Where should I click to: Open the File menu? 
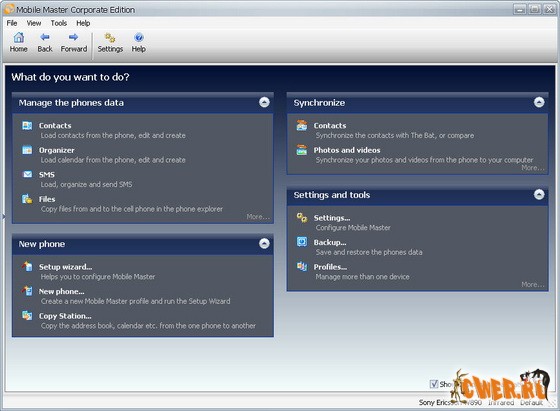pyautogui.click(x=12, y=23)
